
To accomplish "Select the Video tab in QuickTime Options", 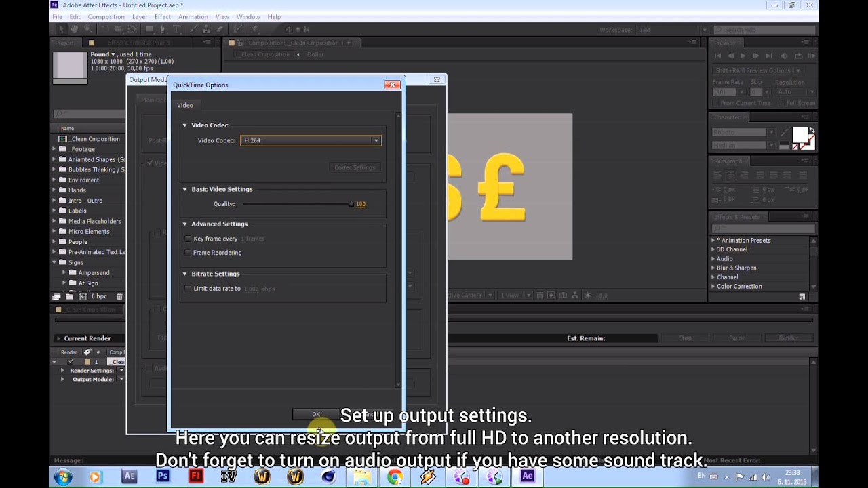I will coord(185,105).
